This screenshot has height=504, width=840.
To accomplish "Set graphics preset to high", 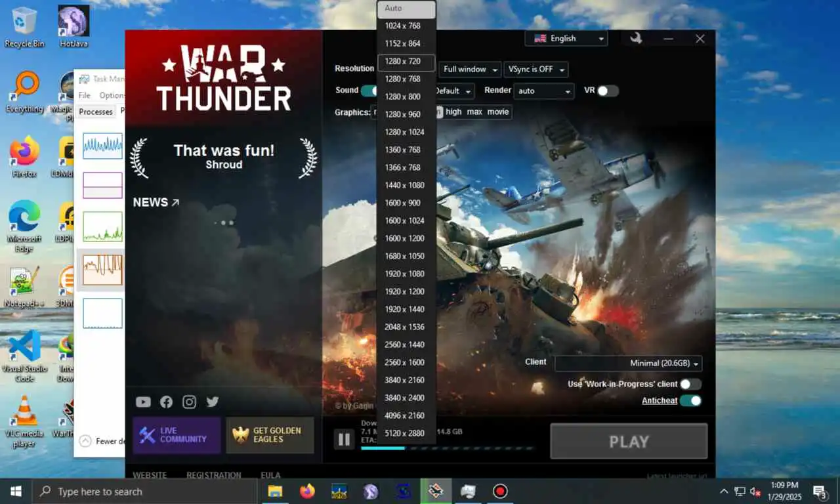I will coord(453,112).
